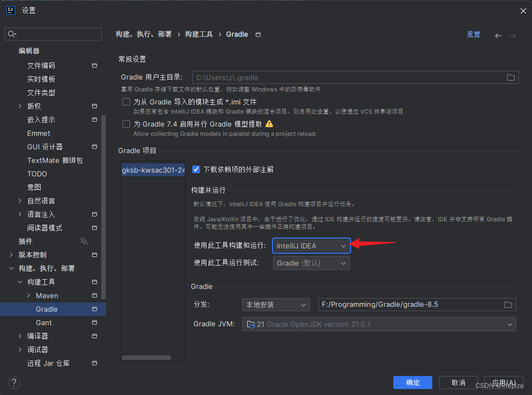Click project-level marker icon beside 文件编码
Screen dimensions: 532x395
click(x=95, y=65)
